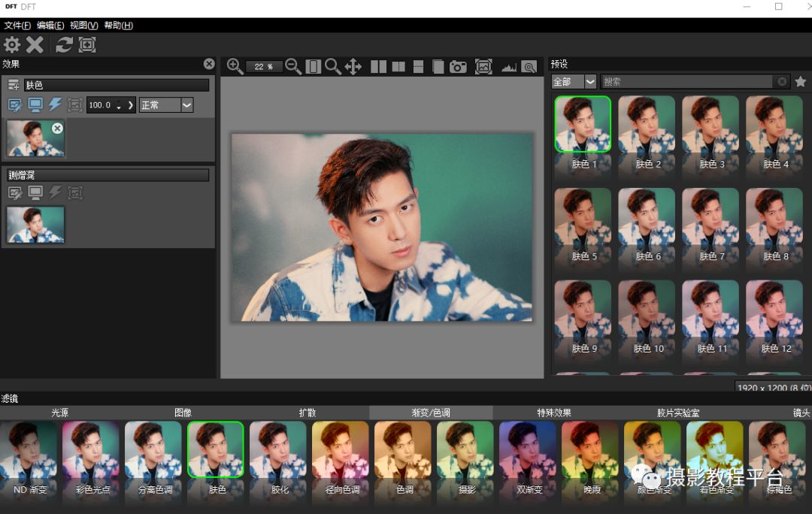
Task: Click the magnifier loupe window icon
Action: pyautogui.click(x=529, y=67)
